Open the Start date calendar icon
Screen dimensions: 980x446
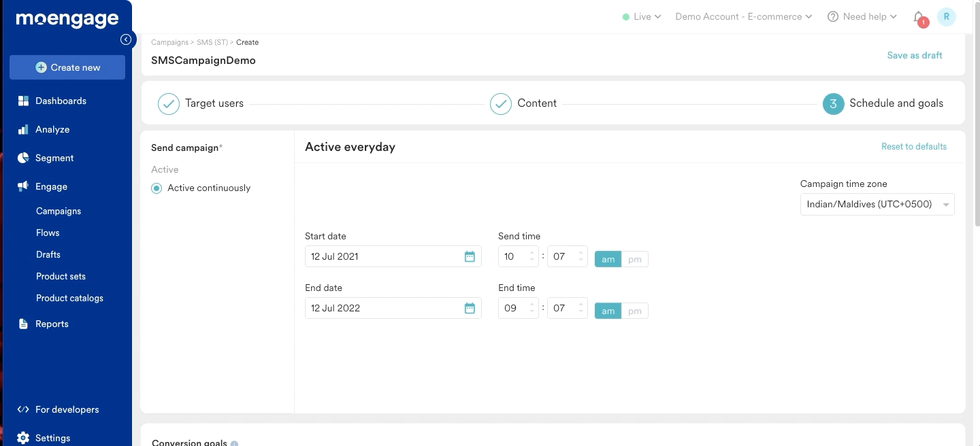(470, 256)
